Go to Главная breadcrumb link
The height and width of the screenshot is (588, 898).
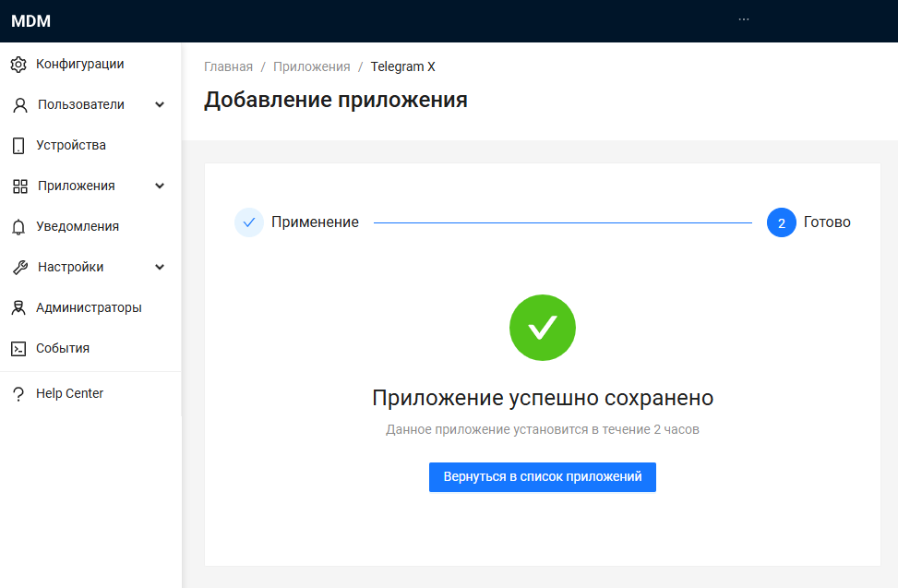pos(228,66)
